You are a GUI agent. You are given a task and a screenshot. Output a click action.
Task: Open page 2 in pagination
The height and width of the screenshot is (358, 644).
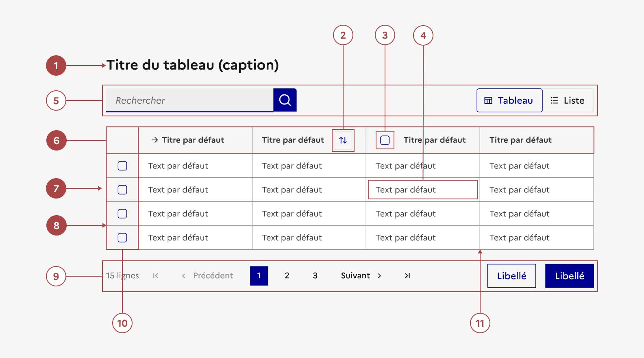[x=287, y=276]
